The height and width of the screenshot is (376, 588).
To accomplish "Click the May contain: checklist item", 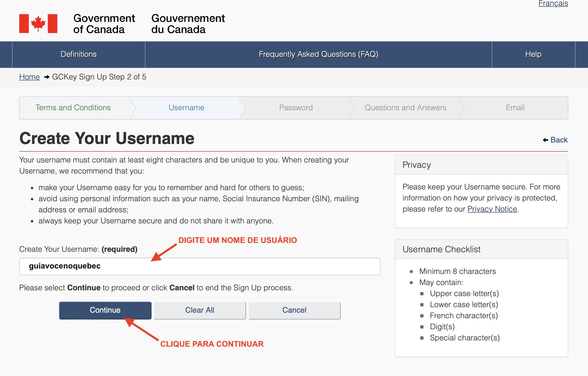I will click(x=441, y=283).
